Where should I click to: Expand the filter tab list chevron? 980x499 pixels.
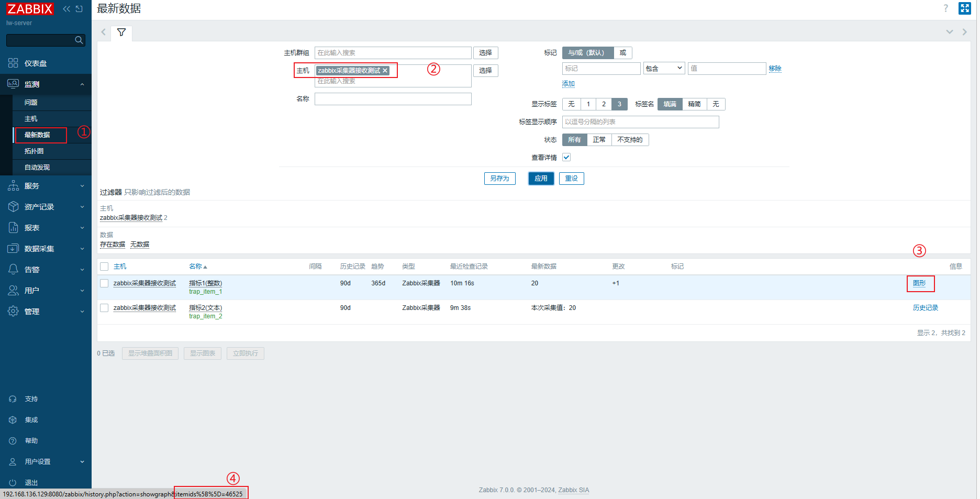coord(949,32)
